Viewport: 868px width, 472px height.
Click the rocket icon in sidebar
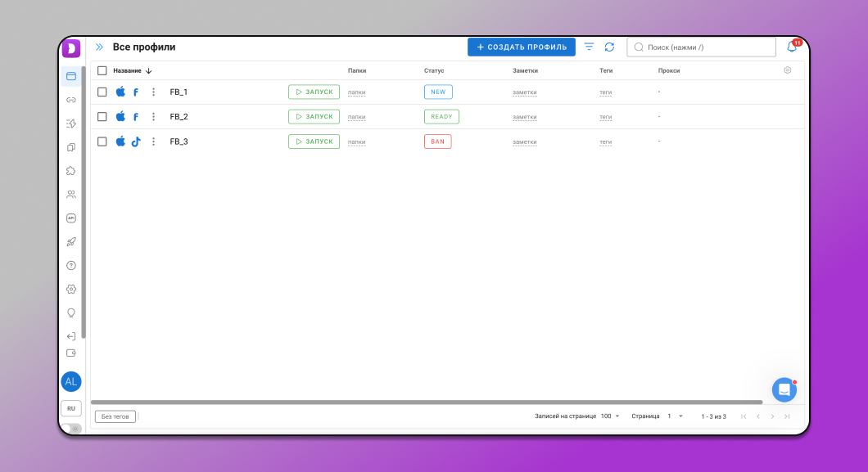coord(71,242)
